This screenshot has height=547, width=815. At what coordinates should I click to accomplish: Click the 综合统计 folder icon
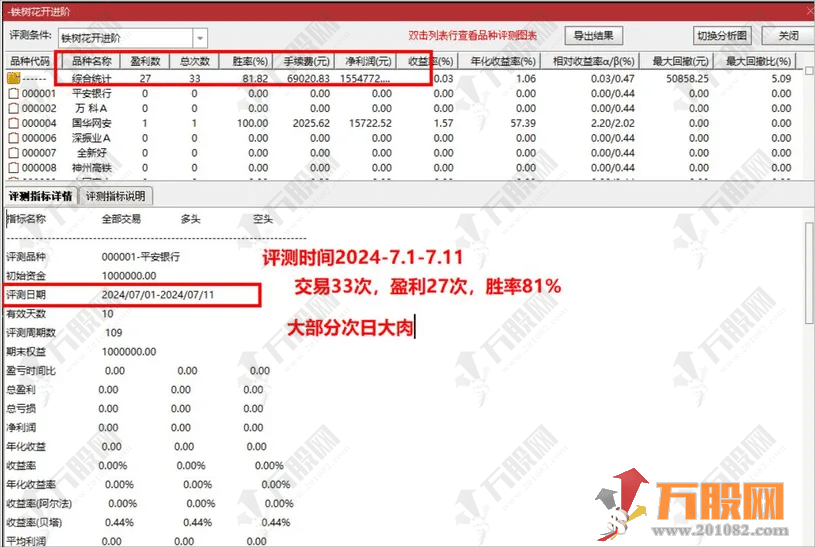click(14, 79)
